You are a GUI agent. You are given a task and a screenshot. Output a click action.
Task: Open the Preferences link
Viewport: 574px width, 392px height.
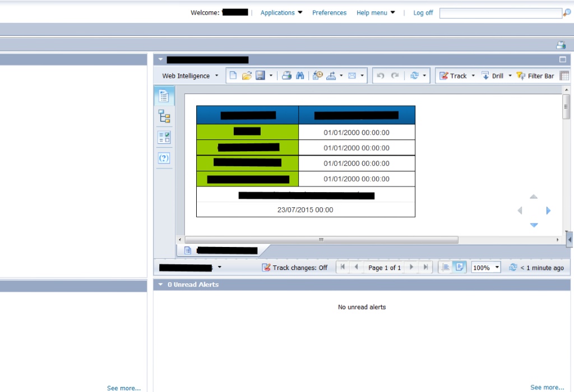tap(329, 12)
